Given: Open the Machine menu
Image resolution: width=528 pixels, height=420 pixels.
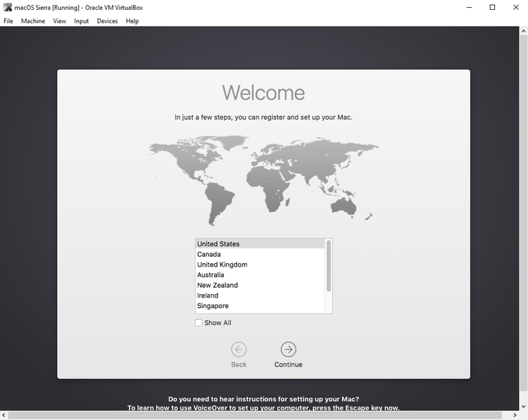Looking at the screenshot, I should [33, 21].
